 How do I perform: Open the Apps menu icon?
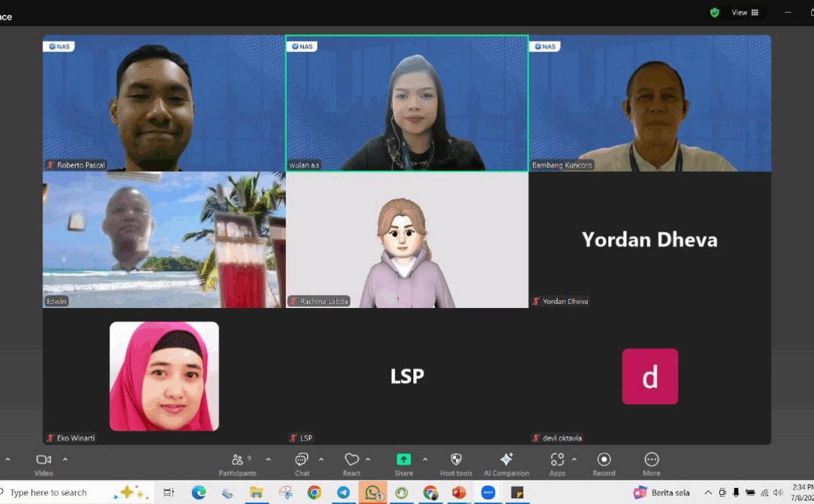point(557,464)
